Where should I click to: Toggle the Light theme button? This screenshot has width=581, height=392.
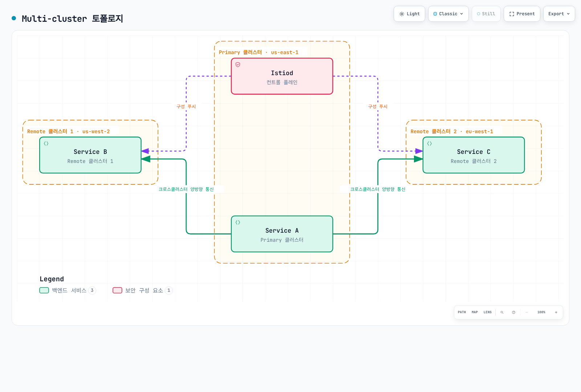[409, 14]
